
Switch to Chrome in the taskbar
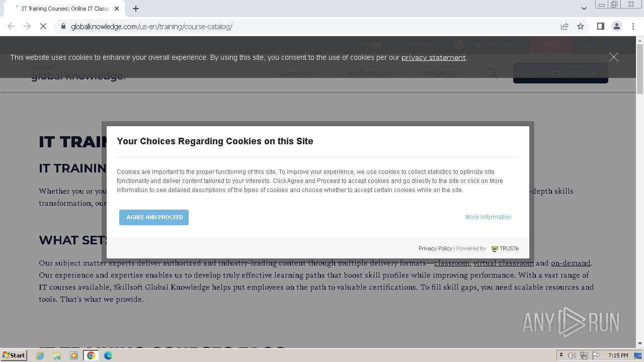pyautogui.click(x=91, y=355)
